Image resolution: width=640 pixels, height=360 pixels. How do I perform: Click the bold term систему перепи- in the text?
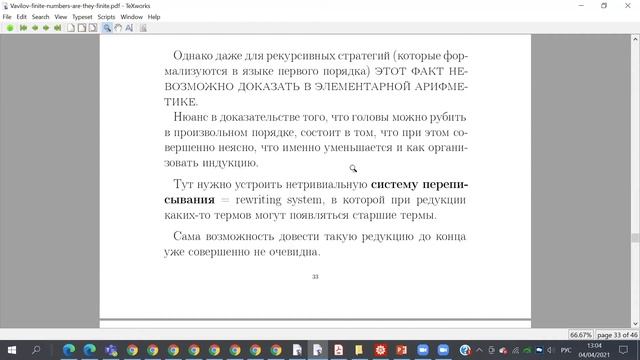(419, 184)
